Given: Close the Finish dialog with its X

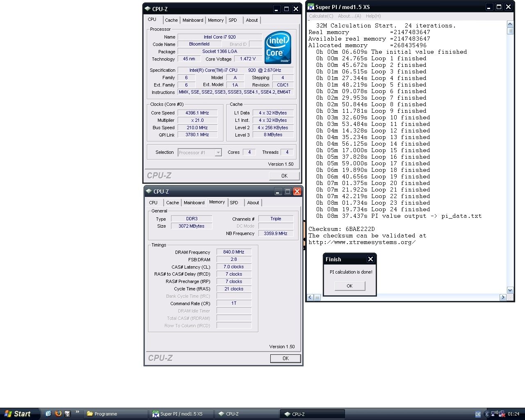Looking at the screenshot, I should point(370,259).
